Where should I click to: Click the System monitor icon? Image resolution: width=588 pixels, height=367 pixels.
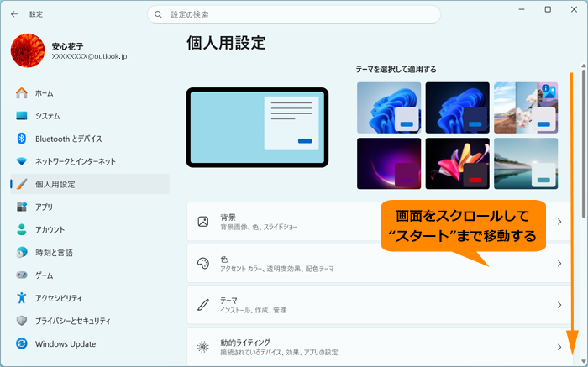pos(21,116)
